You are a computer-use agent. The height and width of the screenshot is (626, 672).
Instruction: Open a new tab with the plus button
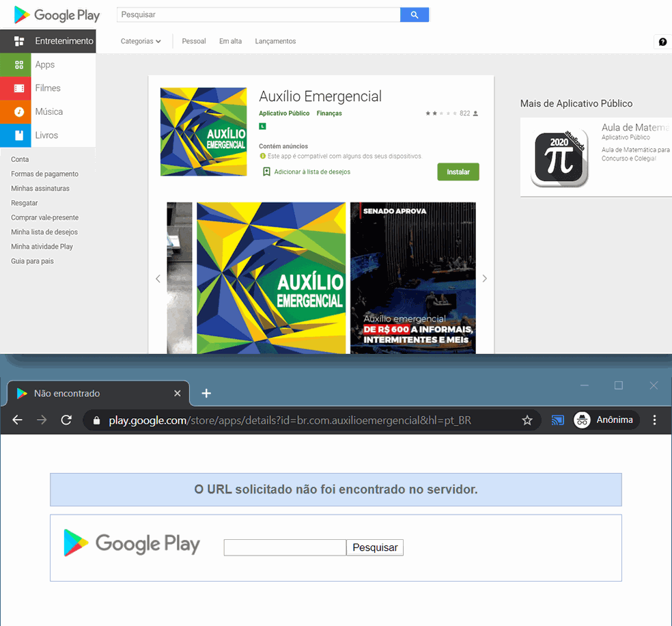click(x=206, y=393)
